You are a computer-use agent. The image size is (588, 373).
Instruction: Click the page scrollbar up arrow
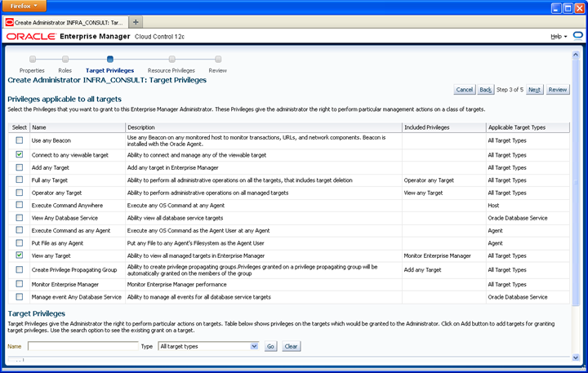click(x=576, y=55)
